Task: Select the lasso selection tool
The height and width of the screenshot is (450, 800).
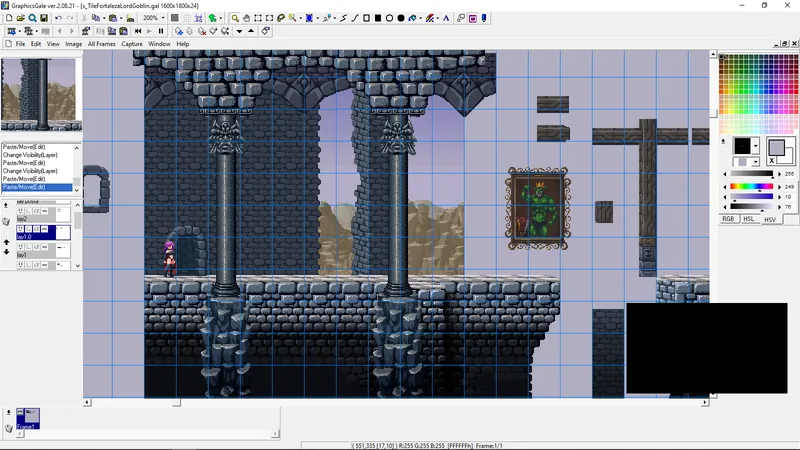Action: click(281, 18)
